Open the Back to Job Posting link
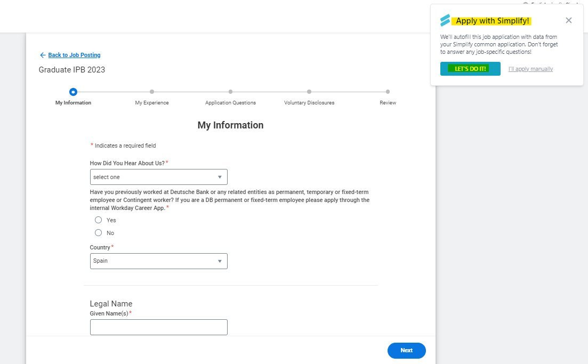Viewport: 588px width, 364px height. [74, 55]
